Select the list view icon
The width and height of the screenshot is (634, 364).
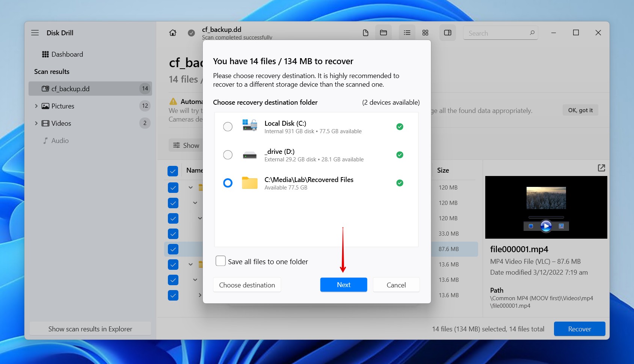point(407,33)
